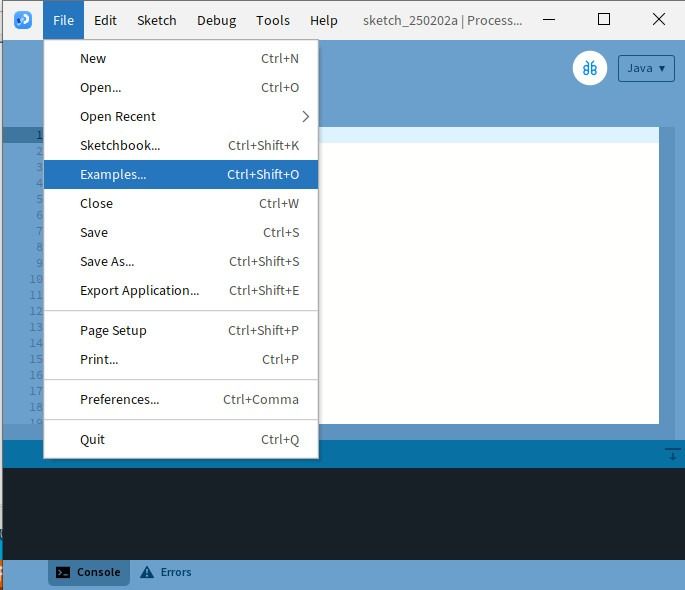Choose Close in the File menu
The width and height of the screenshot is (685, 590).
pyautogui.click(x=181, y=203)
